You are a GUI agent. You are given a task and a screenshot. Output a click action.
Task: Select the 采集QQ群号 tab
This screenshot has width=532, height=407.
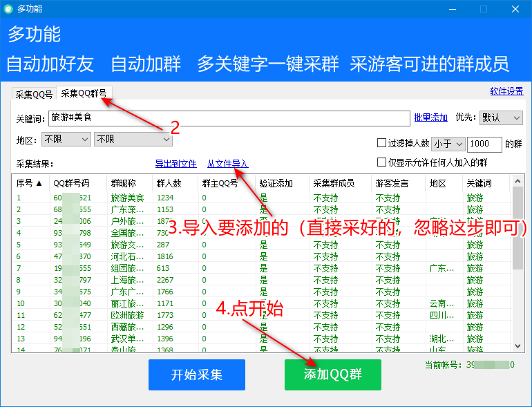tap(84, 94)
